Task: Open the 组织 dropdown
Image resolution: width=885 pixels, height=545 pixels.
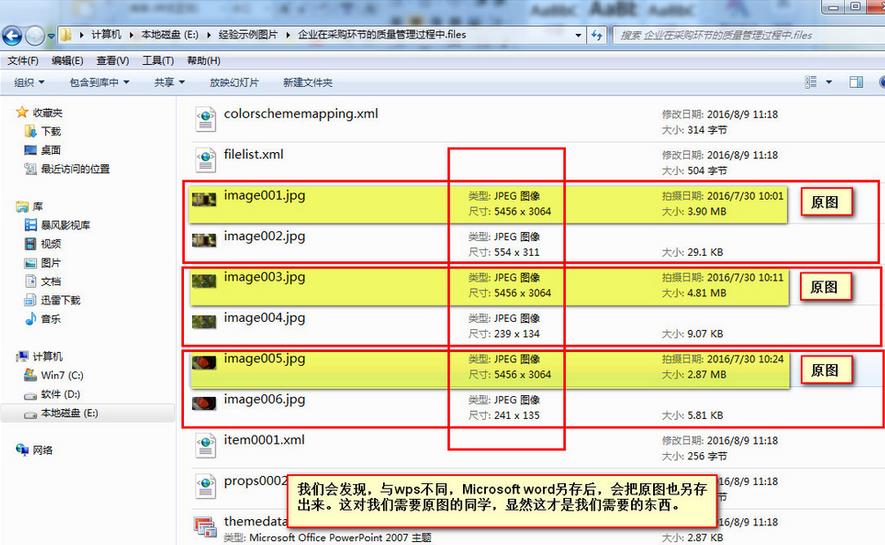Action: click(x=29, y=82)
